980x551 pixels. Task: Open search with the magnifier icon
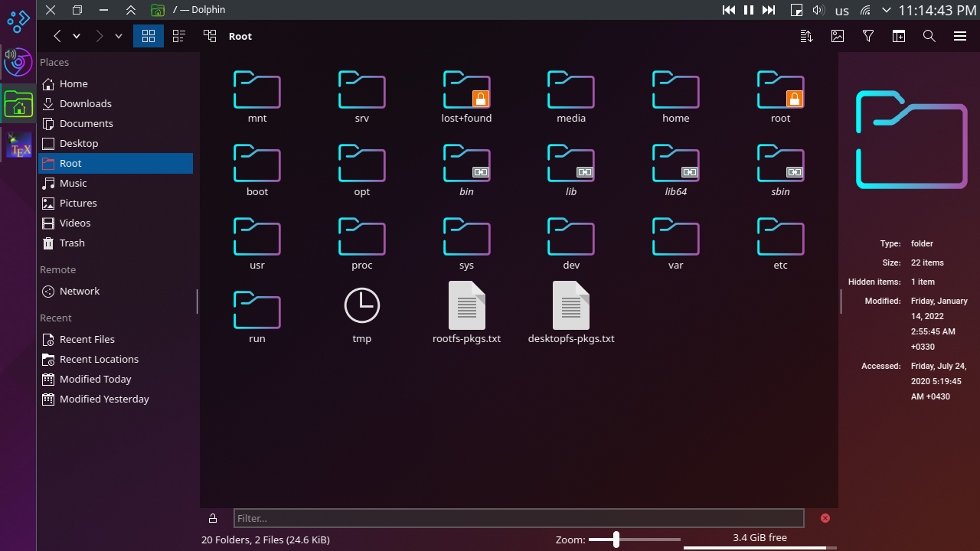pos(929,36)
